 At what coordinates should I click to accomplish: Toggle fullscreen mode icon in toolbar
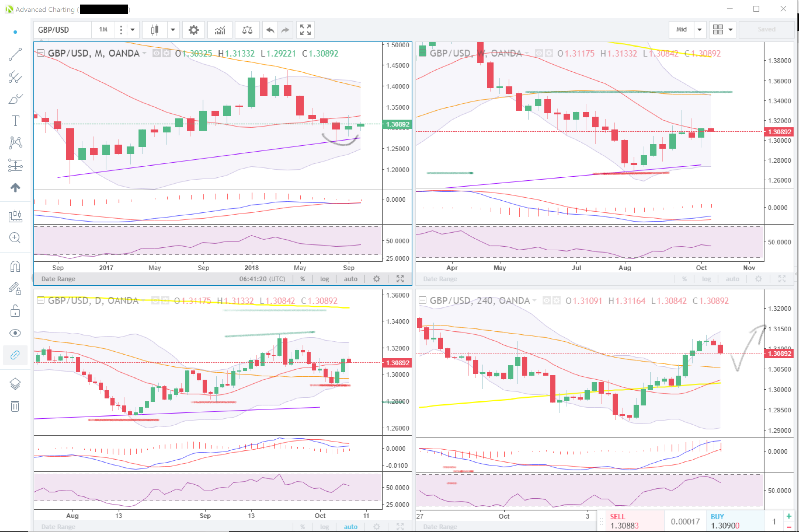pos(305,30)
